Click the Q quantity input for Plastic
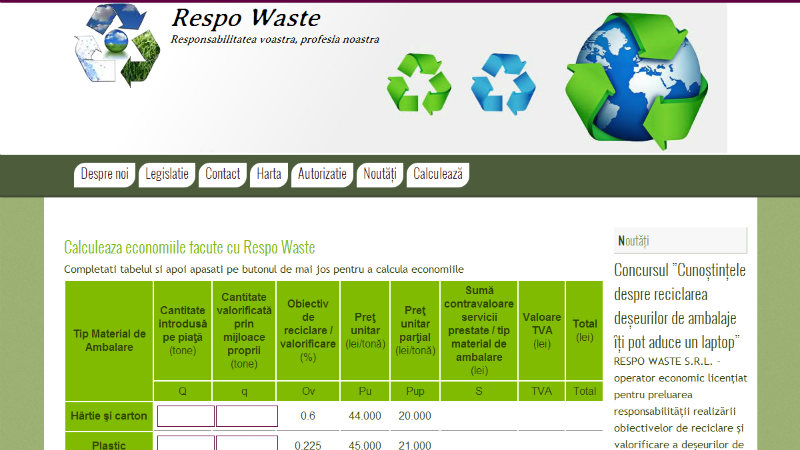This screenshot has width=800, height=450. click(185, 443)
